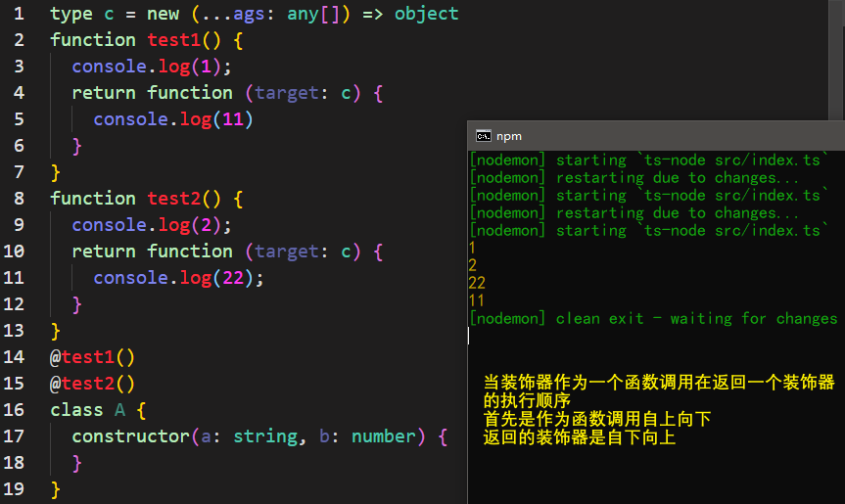Image resolution: width=845 pixels, height=504 pixels.
Task: Click the function name test2 on line 8
Action: (173, 198)
